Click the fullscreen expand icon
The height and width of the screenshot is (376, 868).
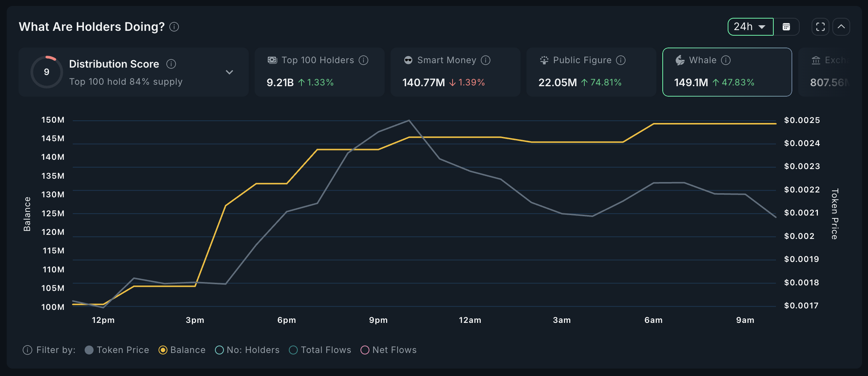click(x=820, y=26)
